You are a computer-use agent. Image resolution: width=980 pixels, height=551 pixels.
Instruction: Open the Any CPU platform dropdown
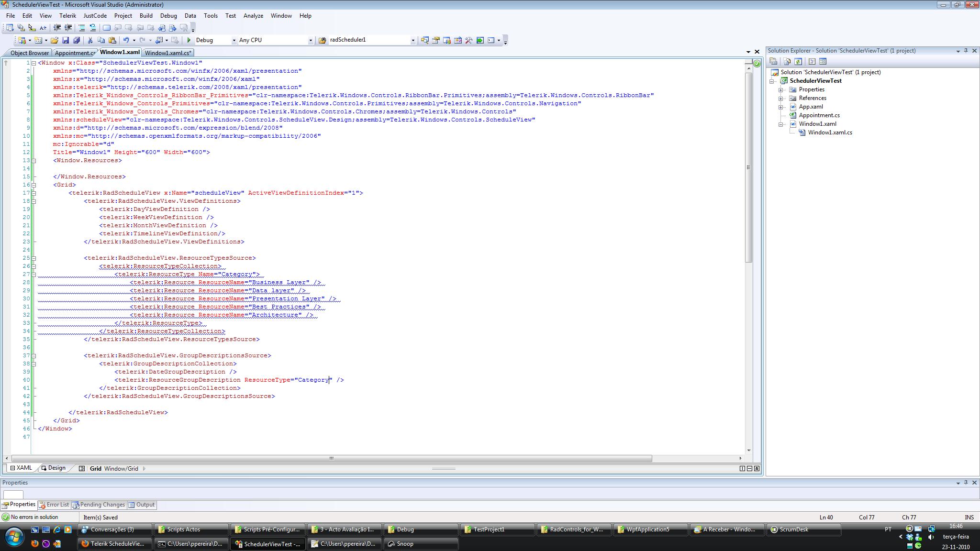(310, 40)
